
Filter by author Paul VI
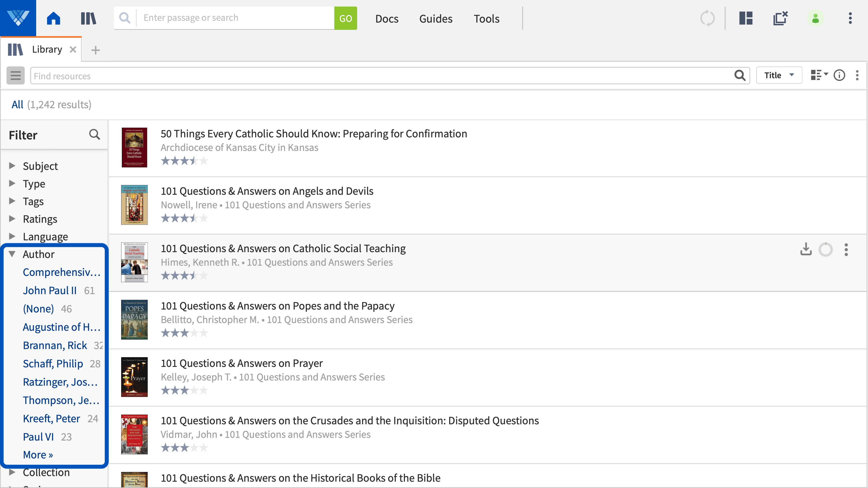pos(38,437)
